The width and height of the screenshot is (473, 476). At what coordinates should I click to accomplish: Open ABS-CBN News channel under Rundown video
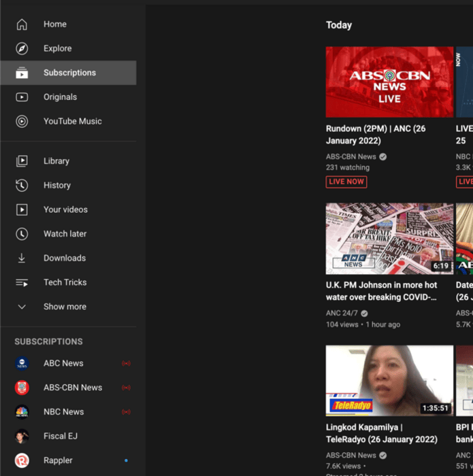[x=351, y=156]
